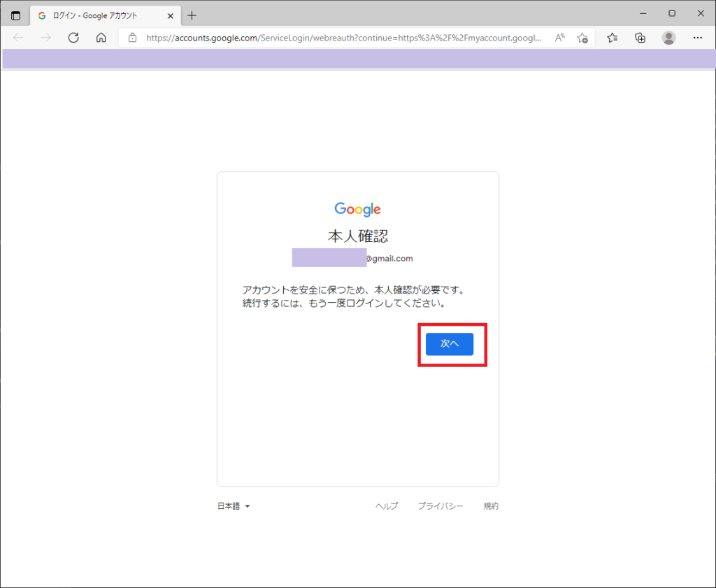The width and height of the screenshot is (716, 588).
Task: View the プライバシー policy
Action: pos(440,505)
